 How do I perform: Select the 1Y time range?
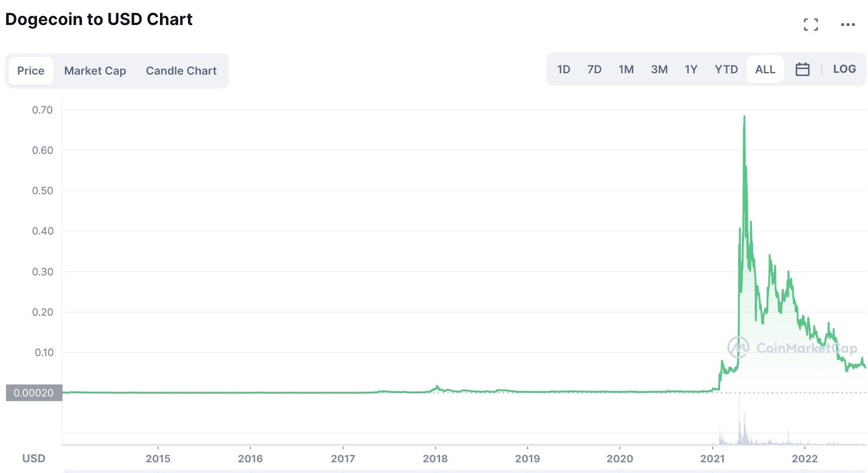pyautogui.click(x=691, y=69)
